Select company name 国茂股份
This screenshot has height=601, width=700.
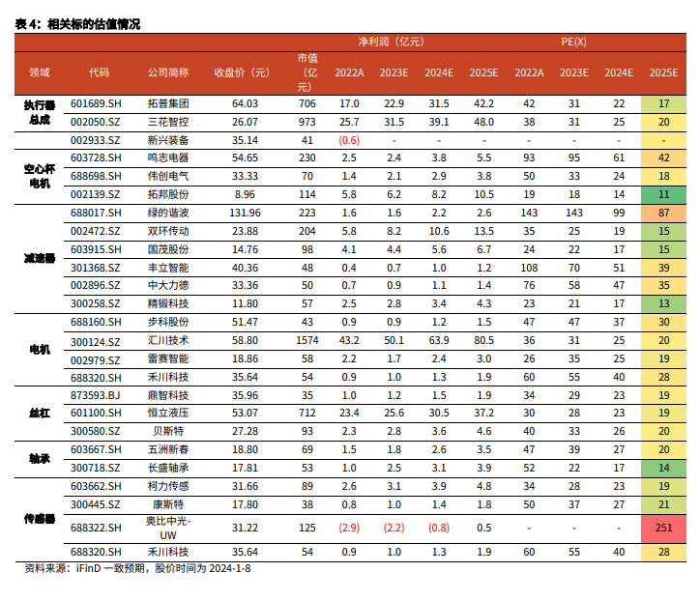[x=168, y=250]
